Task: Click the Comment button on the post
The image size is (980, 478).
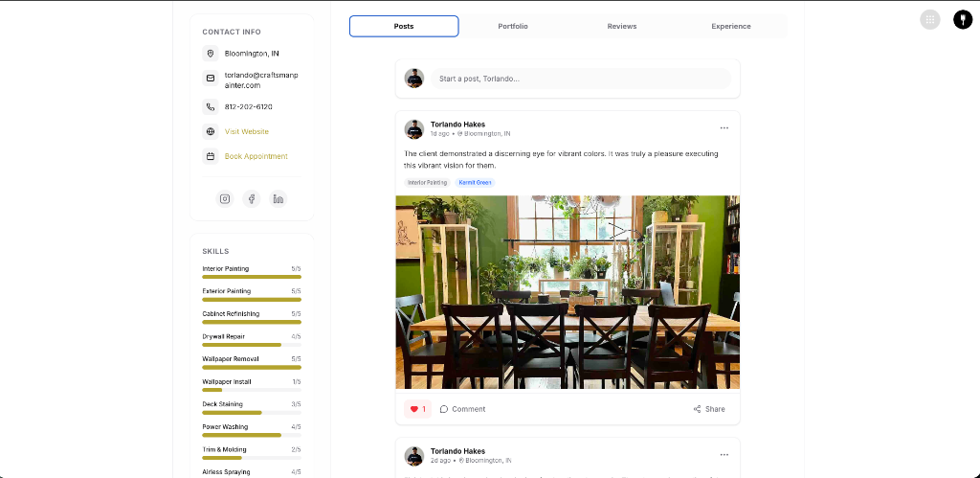Action: point(463,409)
